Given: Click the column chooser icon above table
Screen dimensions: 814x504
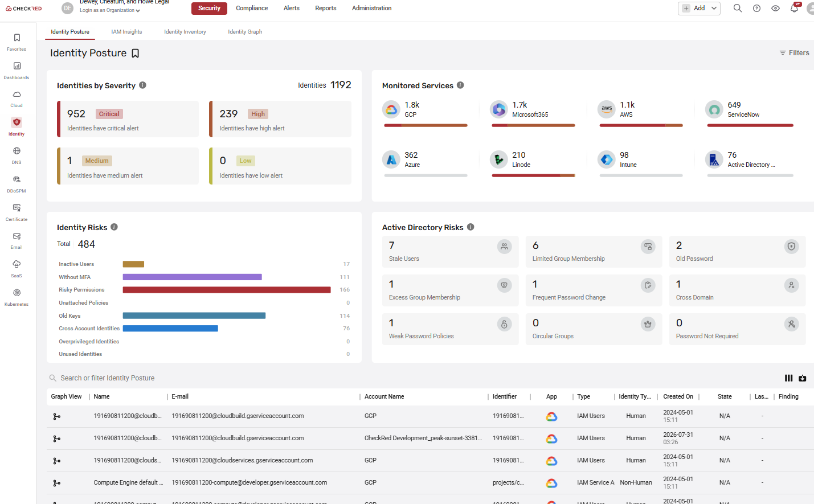Looking at the screenshot, I should coord(788,378).
